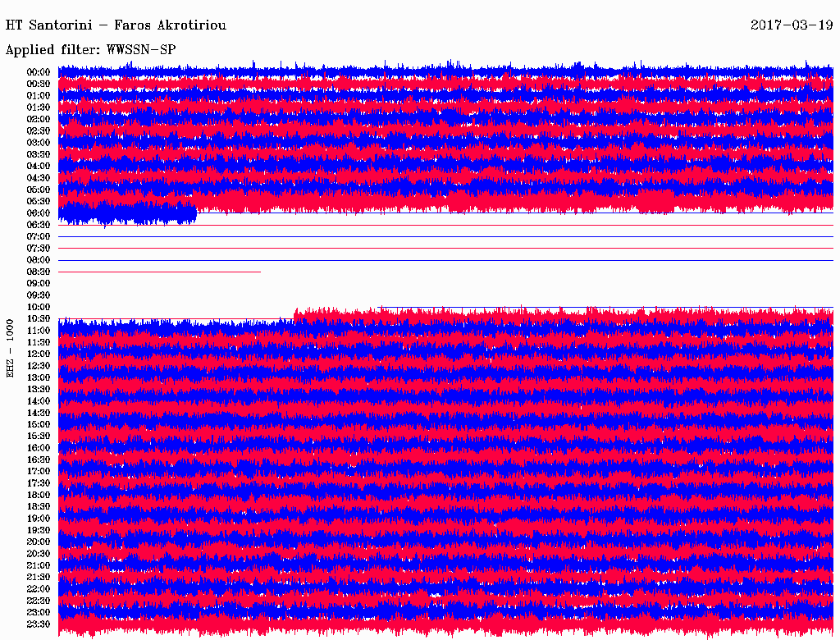The height and width of the screenshot is (640, 840).
Task: Click the 15:00 time label
Action: [39, 424]
